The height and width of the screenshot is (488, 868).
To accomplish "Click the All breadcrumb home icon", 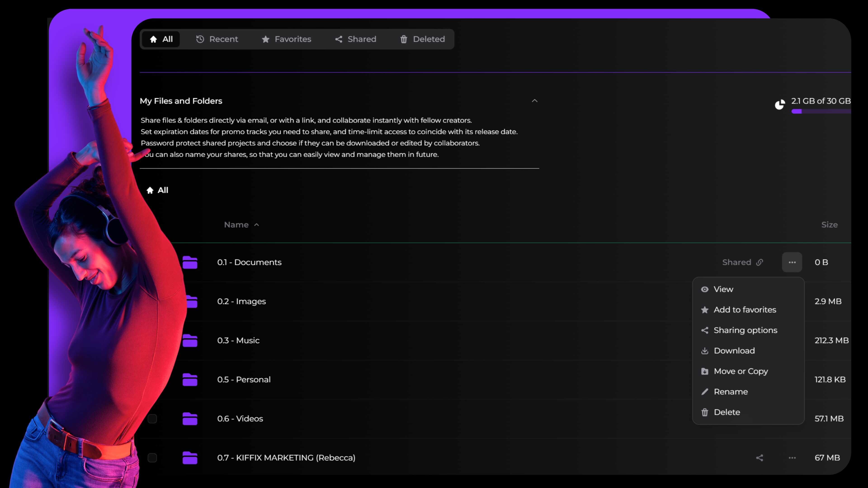I will pyautogui.click(x=150, y=190).
